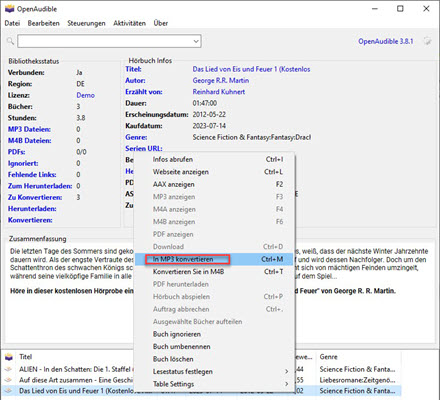Select Buch ignorieren entry
Viewport: 440px width, 400px height.
point(214,334)
